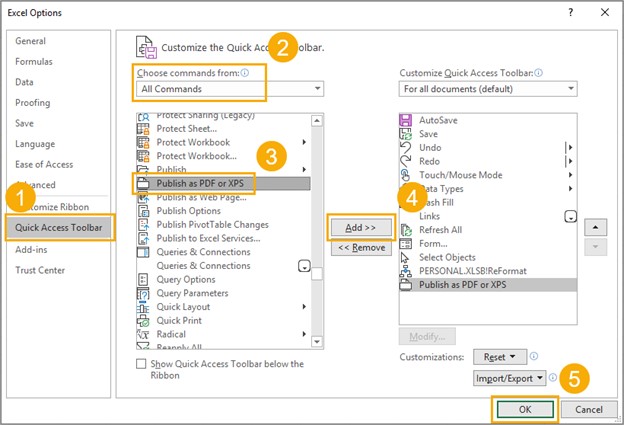Click the Query Options icon
Viewport: 624px width, 425px height.
coord(143,279)
